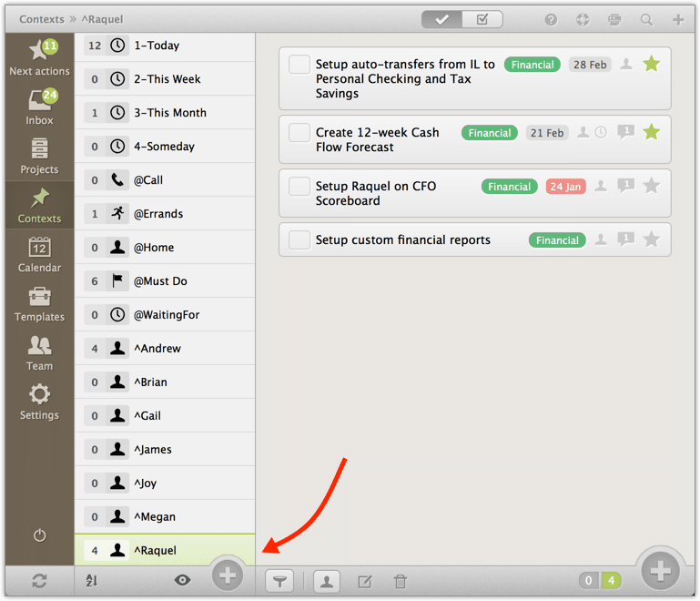
Task: Click the filter funnel icon
Action: pos(280,581)
